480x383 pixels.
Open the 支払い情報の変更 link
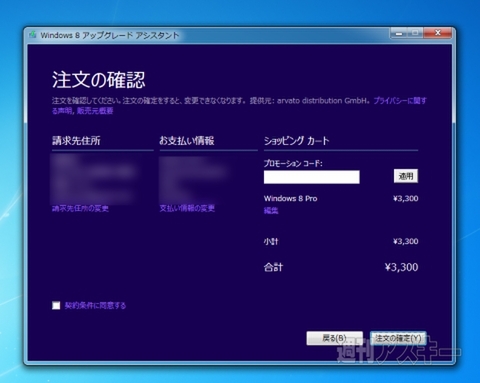[187, 208]
